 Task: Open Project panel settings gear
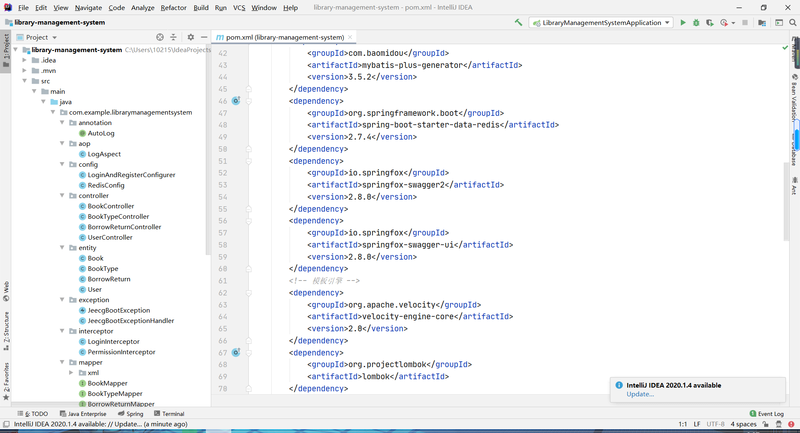[190, 37]
